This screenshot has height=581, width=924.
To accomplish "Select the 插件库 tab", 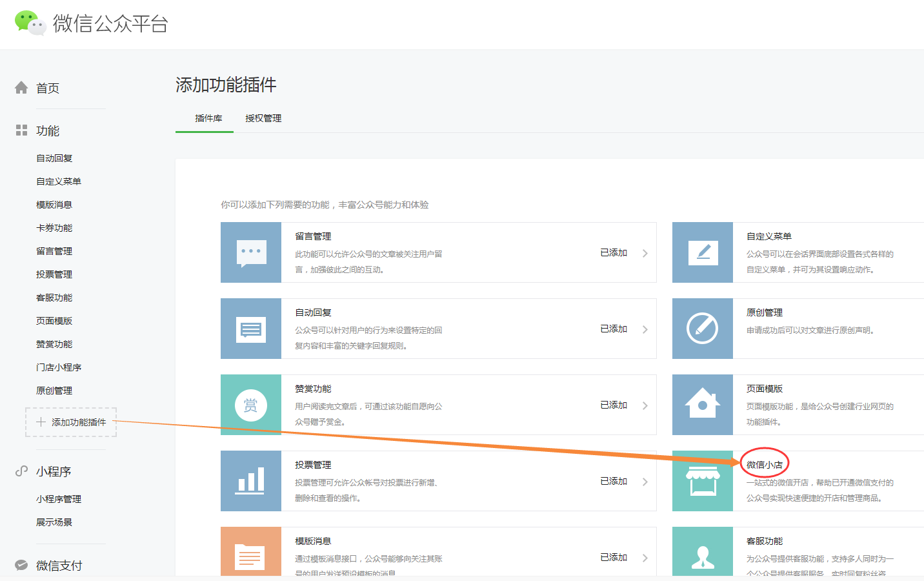I will pyautogui.click(x=208, y=118).
